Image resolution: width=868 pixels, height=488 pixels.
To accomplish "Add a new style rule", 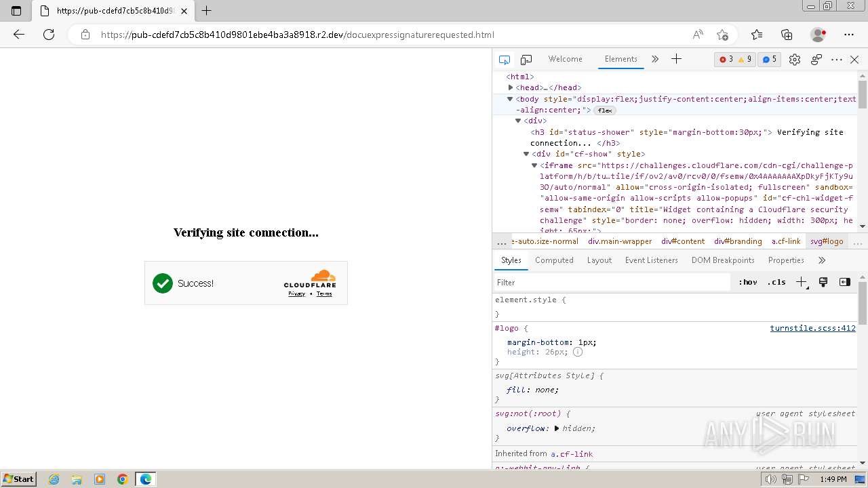I will (x=802, y=283).
